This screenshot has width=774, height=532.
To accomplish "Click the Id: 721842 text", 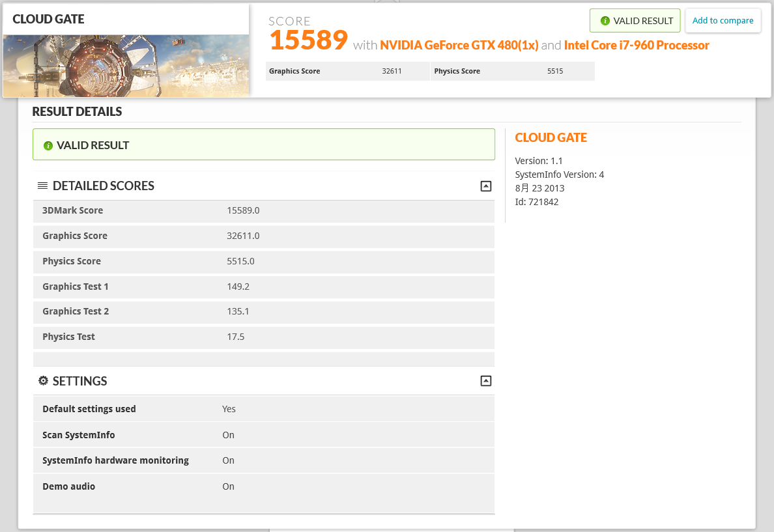I will 537,202.
